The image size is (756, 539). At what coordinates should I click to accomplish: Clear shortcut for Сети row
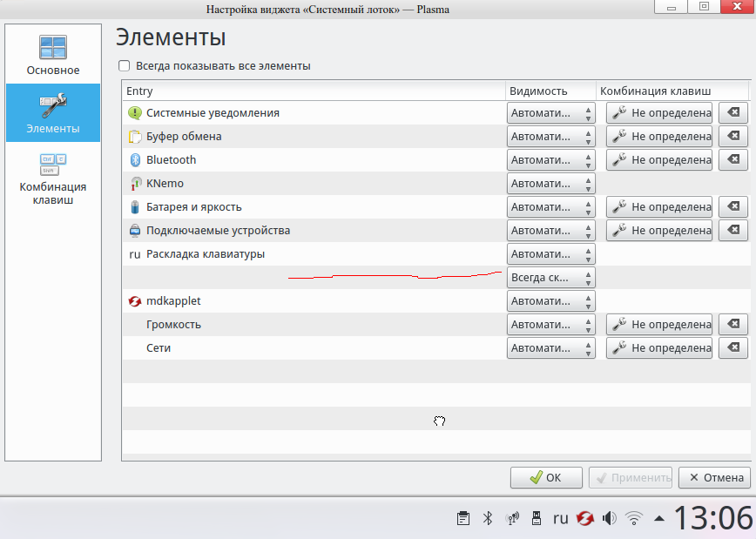732,348
